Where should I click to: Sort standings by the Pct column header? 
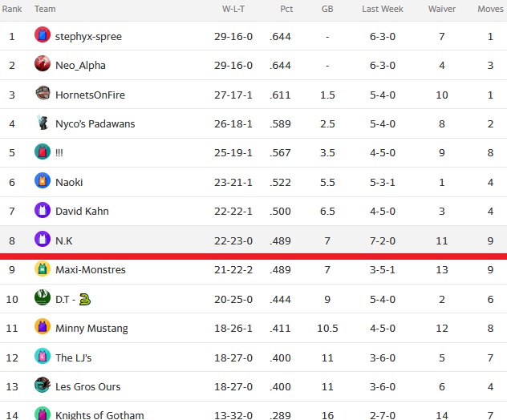286,9
